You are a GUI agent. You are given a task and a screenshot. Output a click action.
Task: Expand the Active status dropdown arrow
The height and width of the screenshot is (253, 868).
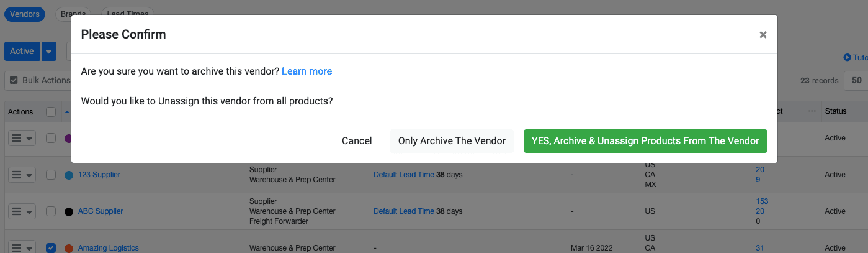tap(49, 52)
